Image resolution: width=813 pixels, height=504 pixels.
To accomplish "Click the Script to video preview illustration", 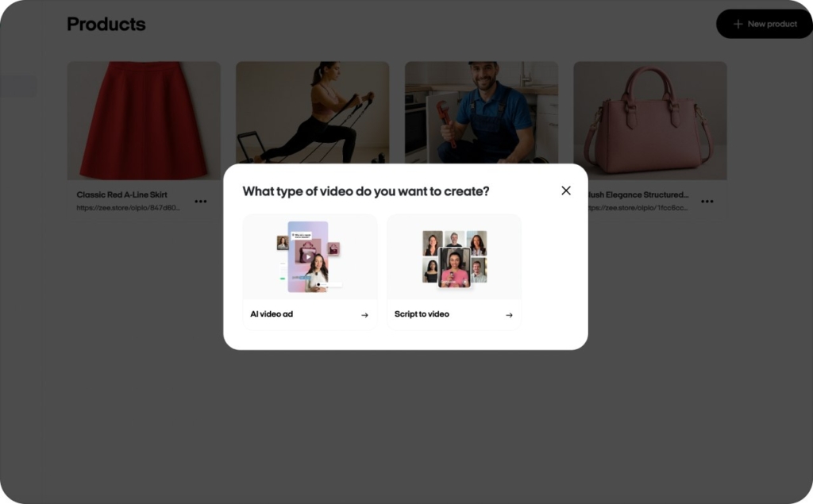I will pyautogui.click(x=453, y=256).
